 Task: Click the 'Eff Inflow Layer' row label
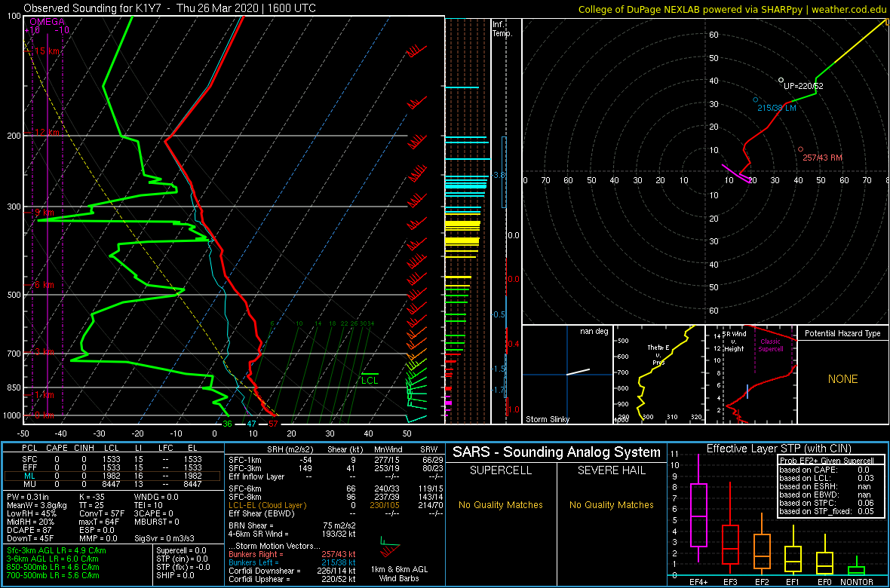tap(259, 476)
